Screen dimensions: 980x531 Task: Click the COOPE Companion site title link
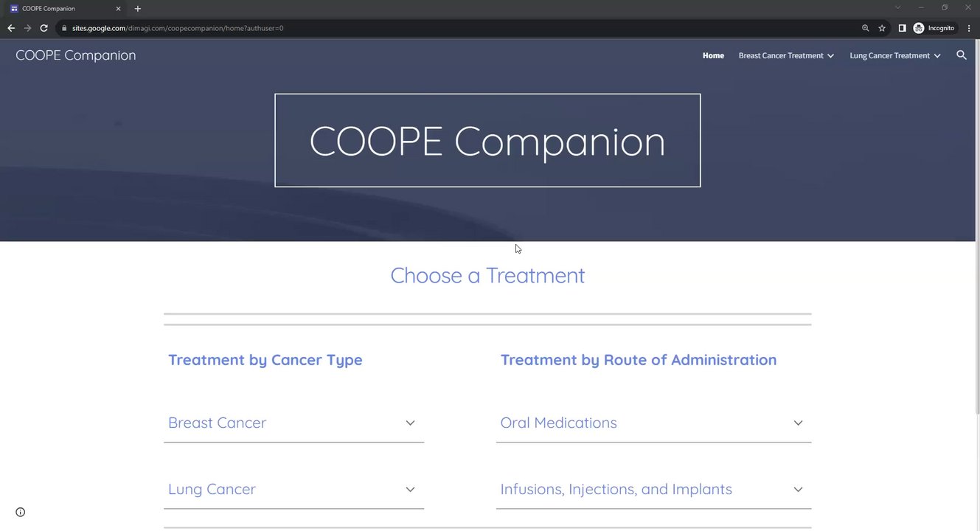(76, 55)
